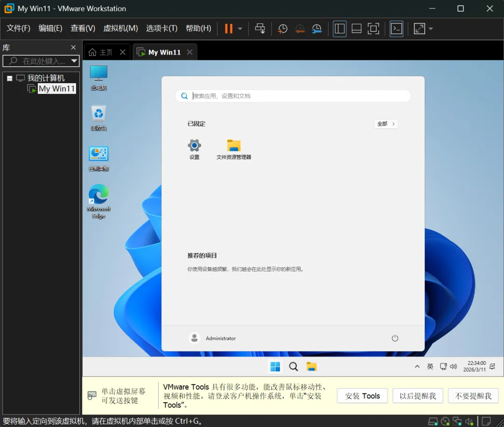This screenshot has width=504, height=427.
Task: Click 不要提醒我 button
Action: [x=473, y=396]
